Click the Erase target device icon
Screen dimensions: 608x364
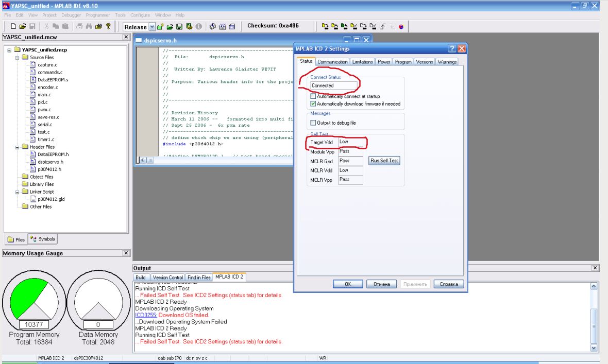click(363, 26)
